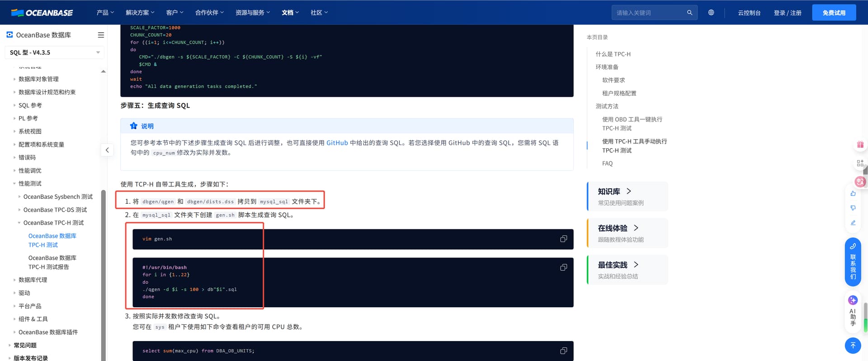868x361 pixels.
Task: Expand 数据库设计规范和约束 tree item
Action: (47, 92)
